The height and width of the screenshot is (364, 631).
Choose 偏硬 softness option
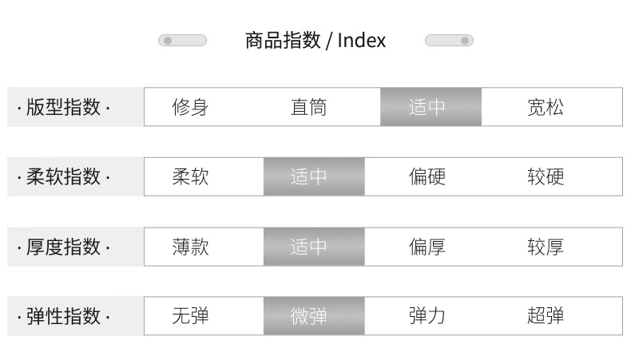[427, 176]
